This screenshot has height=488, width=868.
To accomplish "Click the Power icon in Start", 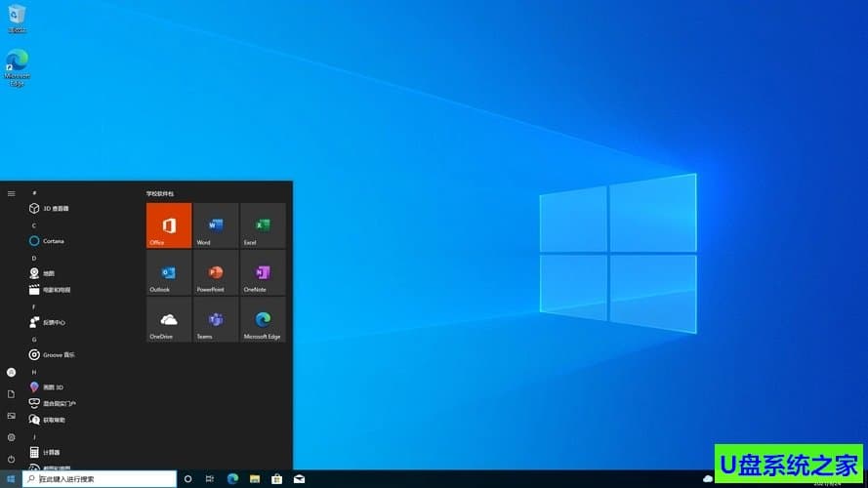I will (x=11, y=460).
